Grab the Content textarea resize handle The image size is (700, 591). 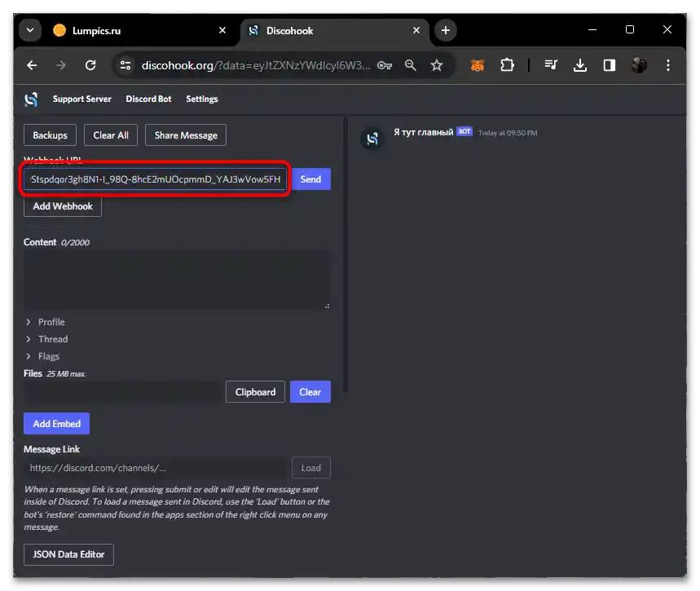click(327, 306)
